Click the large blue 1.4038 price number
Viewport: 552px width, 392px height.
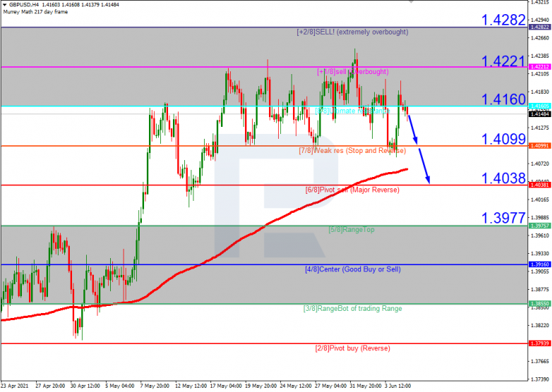tap(503, 178)
